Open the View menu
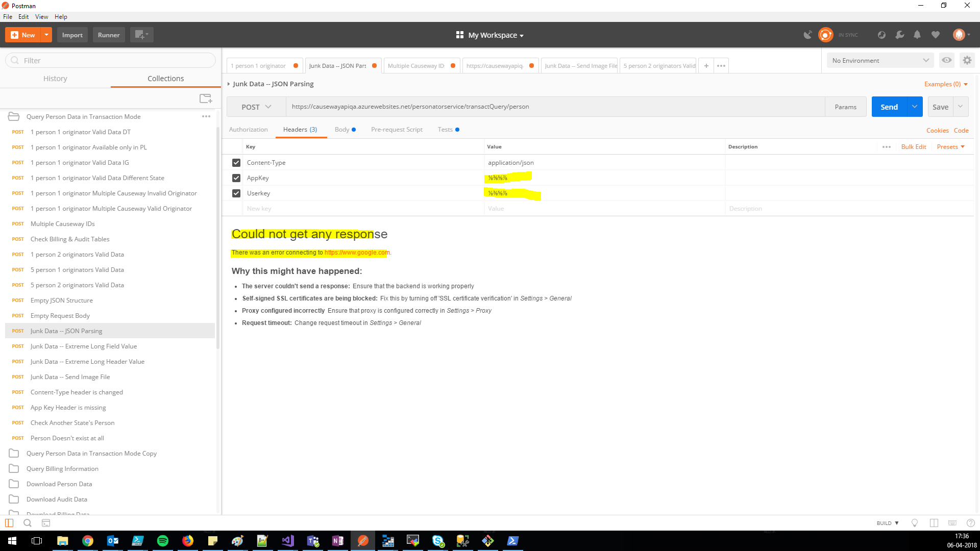 (x=41, y=16)
